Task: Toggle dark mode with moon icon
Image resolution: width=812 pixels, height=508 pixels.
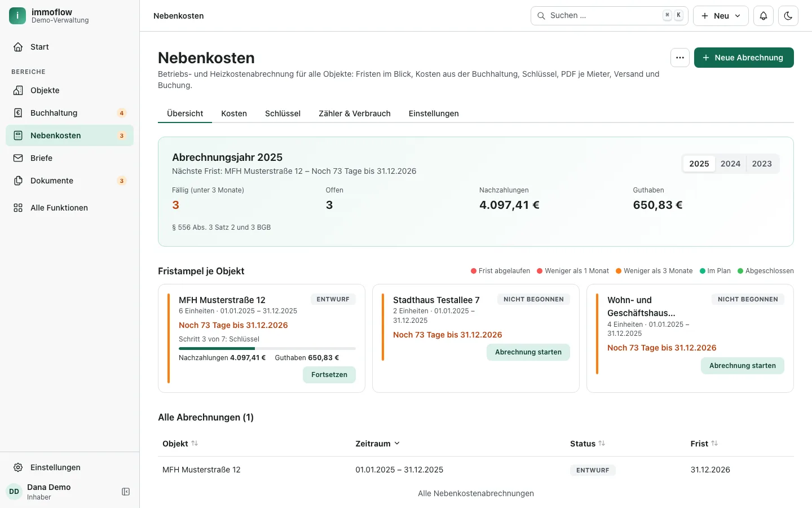Action: pyautogui.click(x=788, y=16)
